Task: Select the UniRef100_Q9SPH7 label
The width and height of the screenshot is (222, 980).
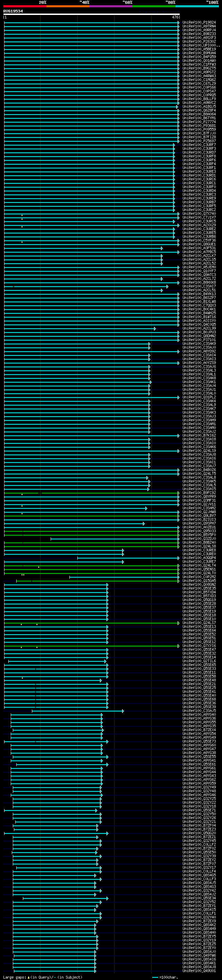Action: point(199,523)
